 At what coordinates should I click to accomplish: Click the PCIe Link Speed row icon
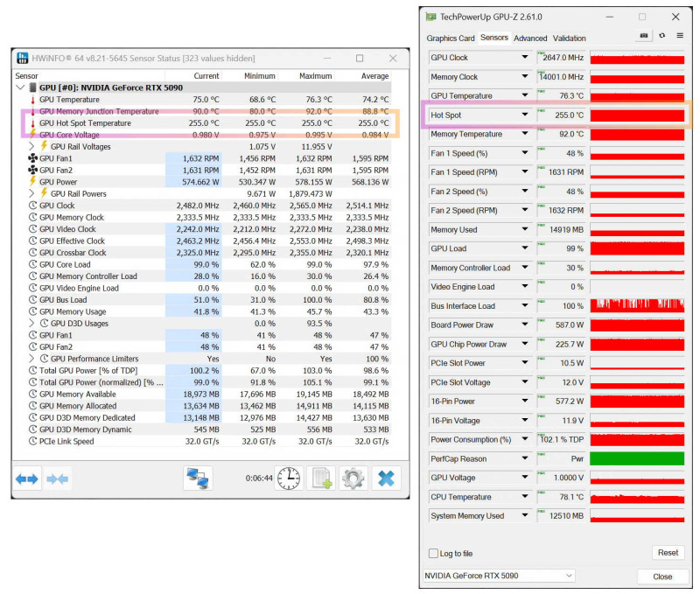(x=32, y=441)
